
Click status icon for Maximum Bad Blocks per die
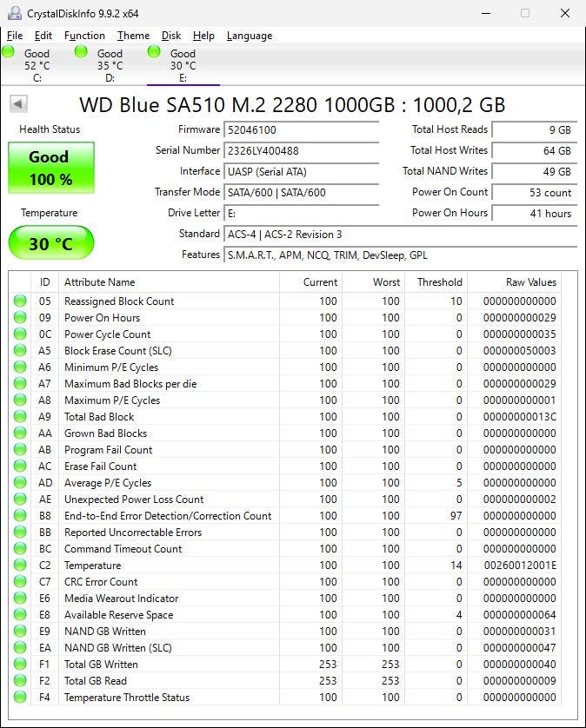[x=20, y=383]
